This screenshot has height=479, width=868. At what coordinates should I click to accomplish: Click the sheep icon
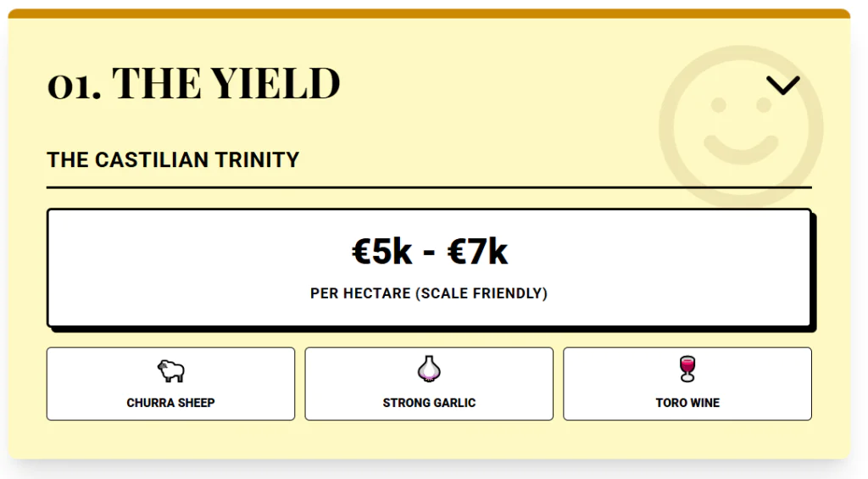pos(170,370)
